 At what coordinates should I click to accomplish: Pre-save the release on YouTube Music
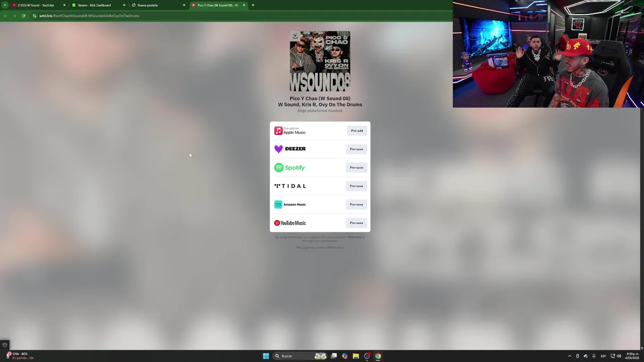[356, 223]
